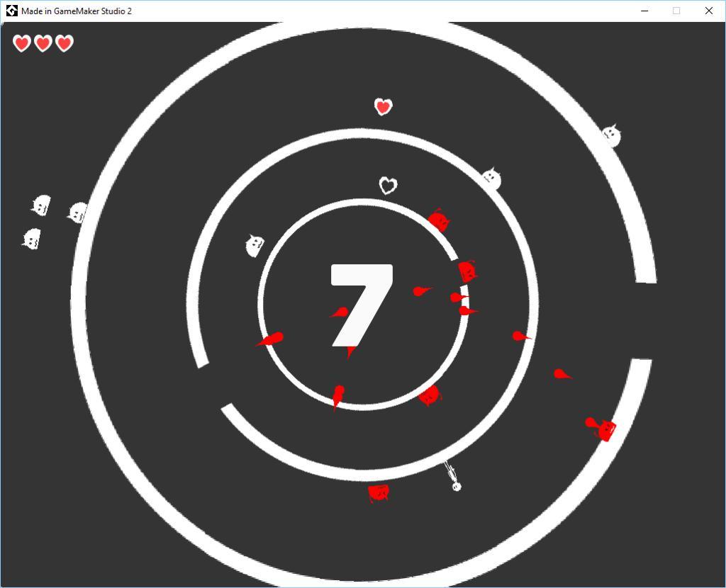The width and height of the screenshot is (726, 588).
Task: Target the lowest of the three far-left white ghosts
Action: pos(31,239)
